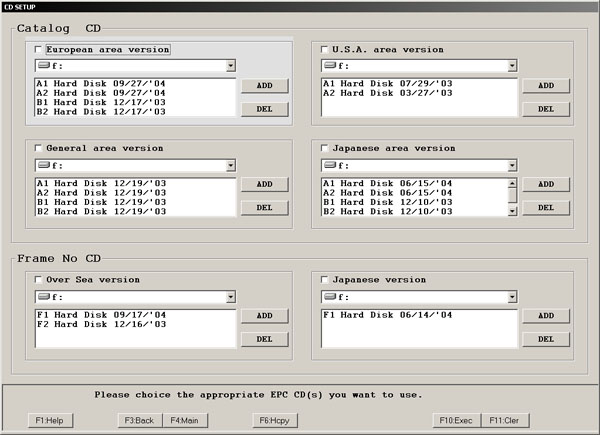This screenshot has width=600, height=435.
Task: Check the U.S.A. area version box
Action: click(325, 49)
